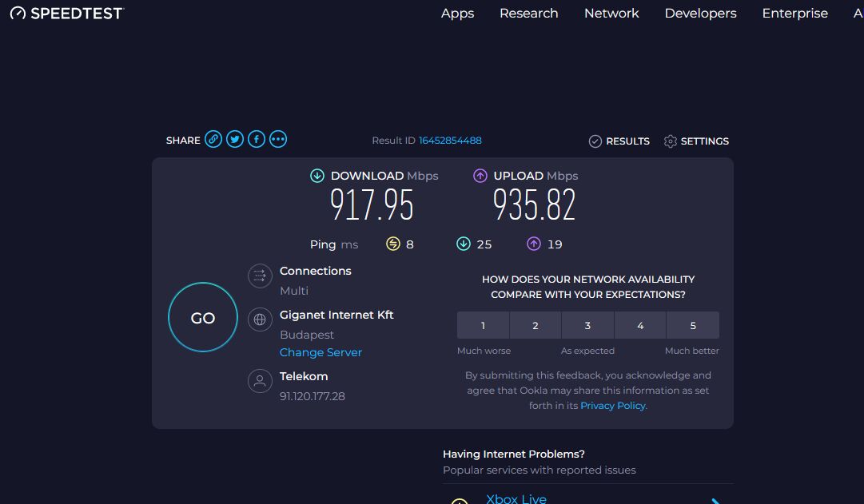Rate network availability as 1
Viewport: 864px width, 504px height.
click(483, 326)
